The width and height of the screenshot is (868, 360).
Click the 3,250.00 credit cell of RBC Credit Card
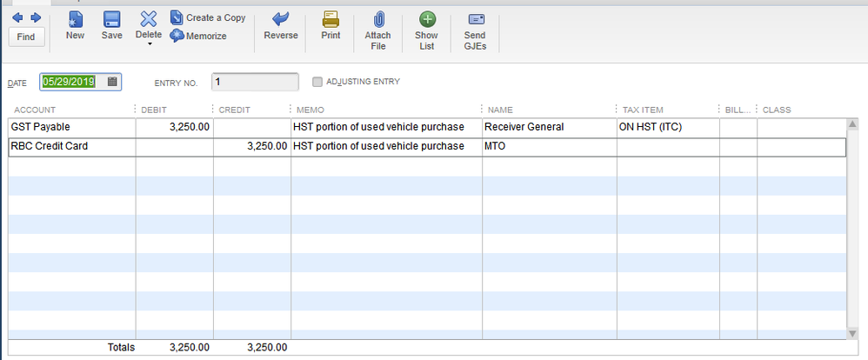252,147
